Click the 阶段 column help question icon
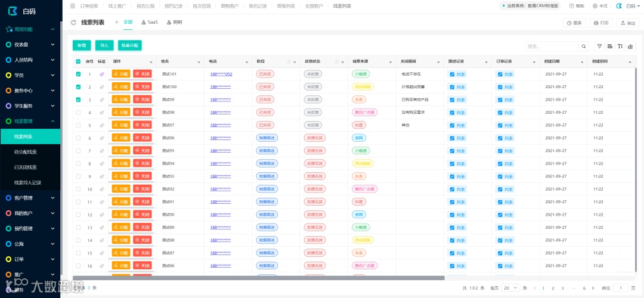Screen dimensions: 644x298 coord(289,62)
